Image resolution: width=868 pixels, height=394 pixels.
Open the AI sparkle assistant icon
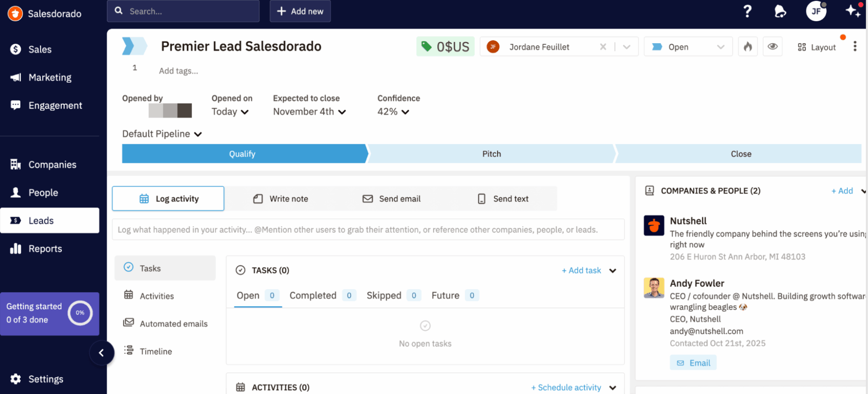tap(853, 11)
